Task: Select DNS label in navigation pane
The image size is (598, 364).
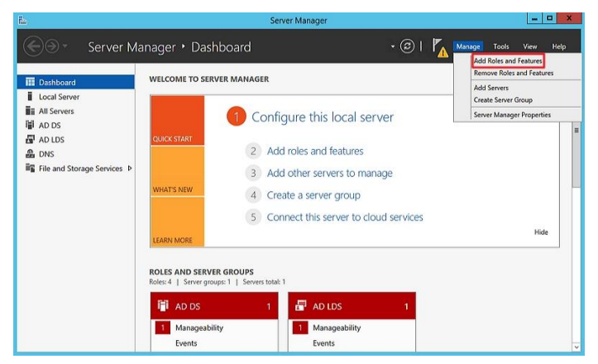Action: point(46,154)
